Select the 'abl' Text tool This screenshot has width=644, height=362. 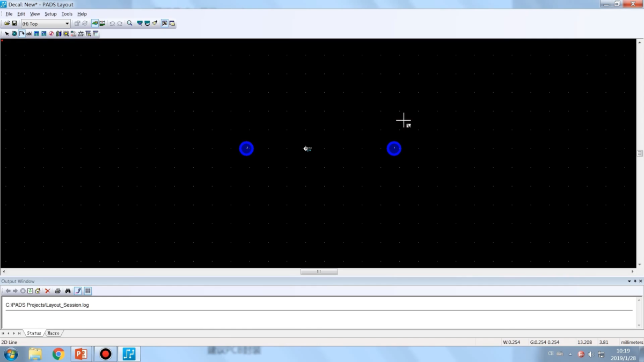29,34
